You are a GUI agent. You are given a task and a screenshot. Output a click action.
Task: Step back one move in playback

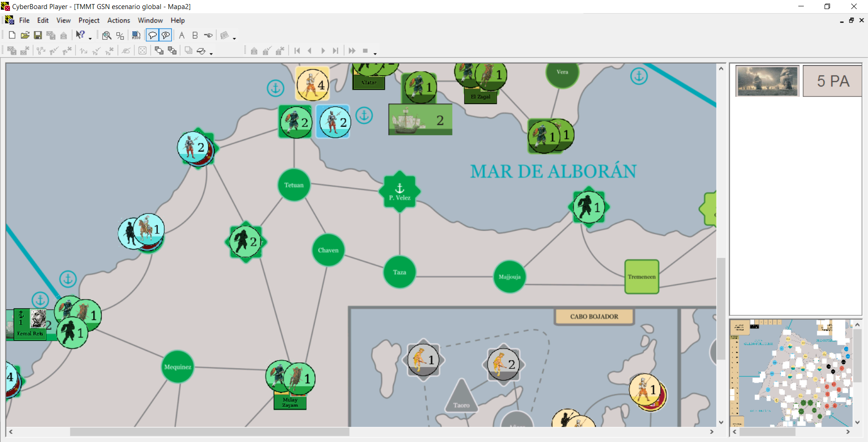(310, 51)
